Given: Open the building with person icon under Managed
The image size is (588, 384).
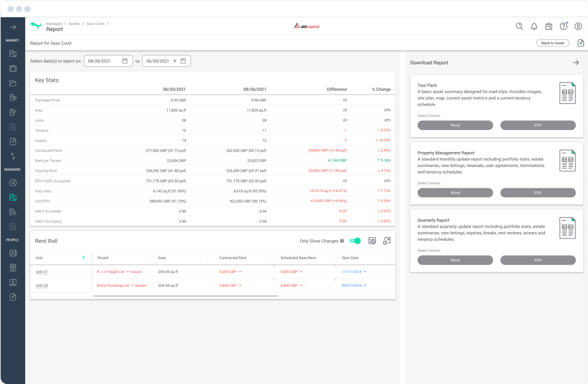Looking at the screenshot, I should click(x=13, y=212).
